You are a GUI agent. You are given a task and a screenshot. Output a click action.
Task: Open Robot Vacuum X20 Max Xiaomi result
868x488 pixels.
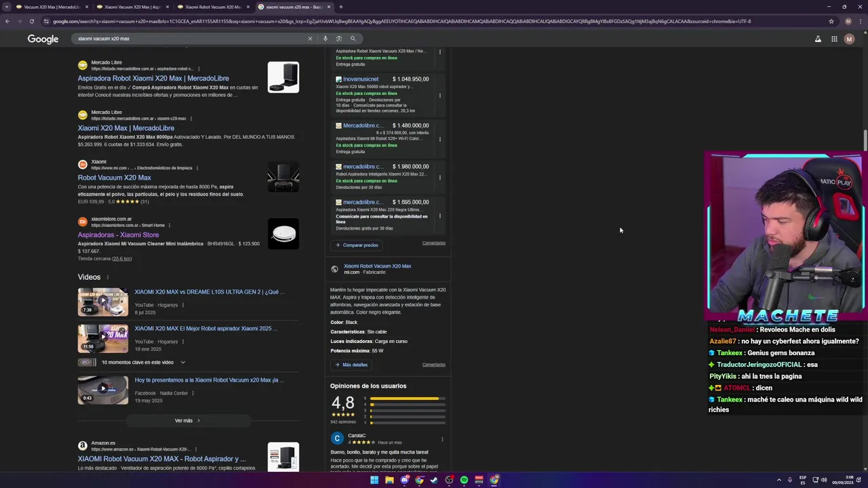tap(115, 178)
